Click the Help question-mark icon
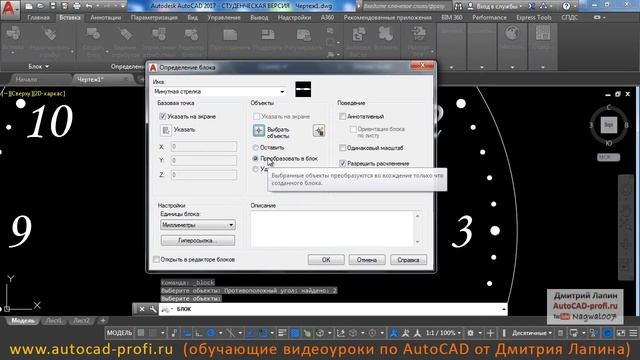 coord(566,6)
